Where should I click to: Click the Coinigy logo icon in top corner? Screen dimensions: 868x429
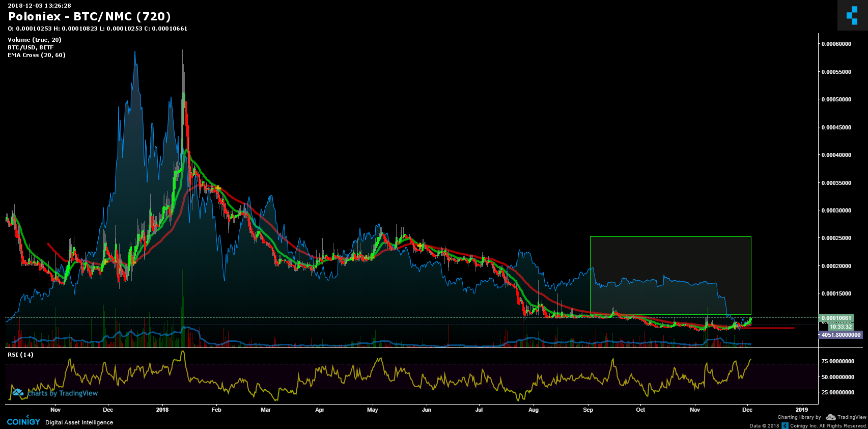tap(852, 15)
